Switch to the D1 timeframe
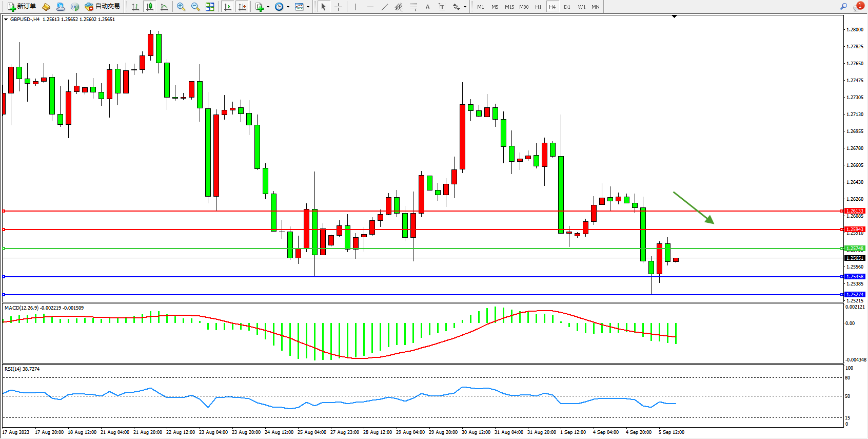 pos(567,7)
